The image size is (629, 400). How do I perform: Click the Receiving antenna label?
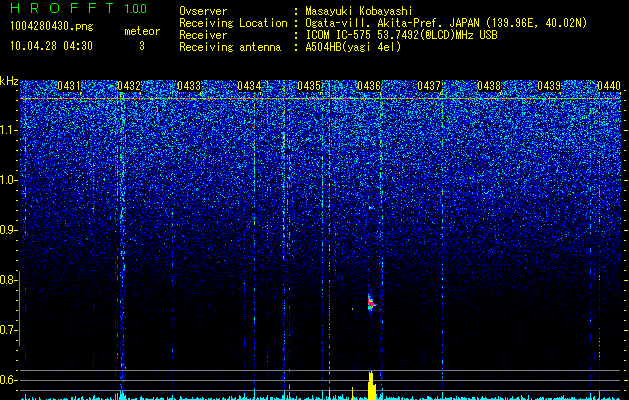pyautogui.click(x=230, y=47)
